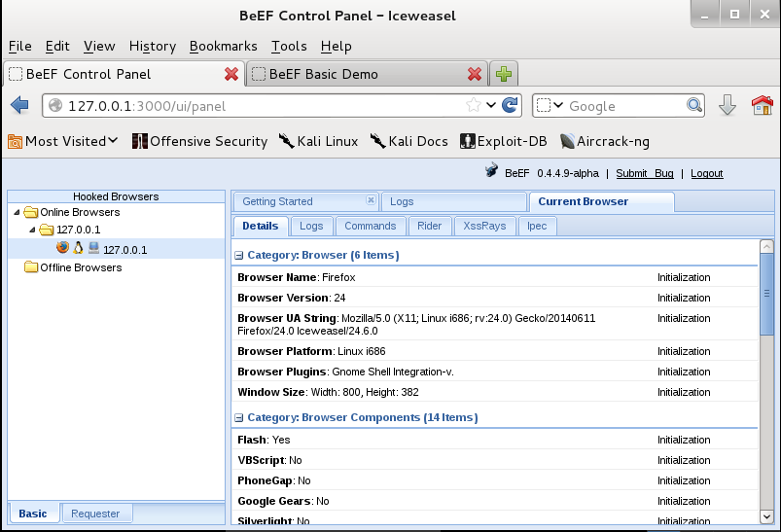Collapse the 127.0.0.1 folder tree node

tap(32, 230)
